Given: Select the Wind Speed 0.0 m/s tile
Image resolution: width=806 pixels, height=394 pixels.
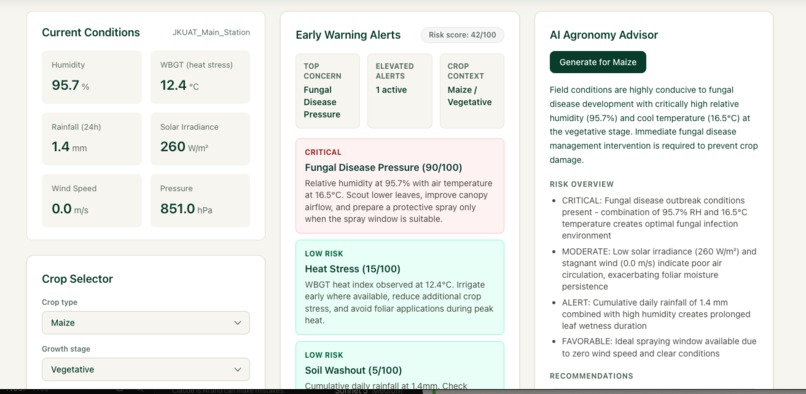Looking at the screenshot, I should [91, 201].
